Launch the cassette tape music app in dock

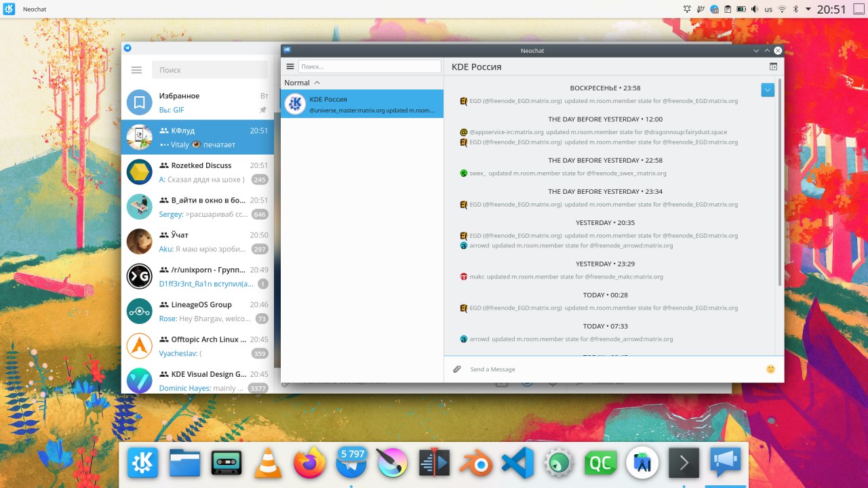226,463
